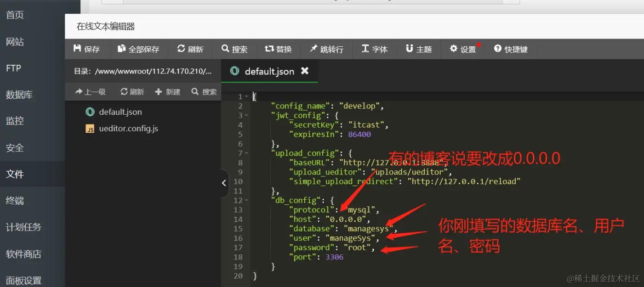Click the default.json file tree icon
644x287 pixels.
tap(90, 112)
